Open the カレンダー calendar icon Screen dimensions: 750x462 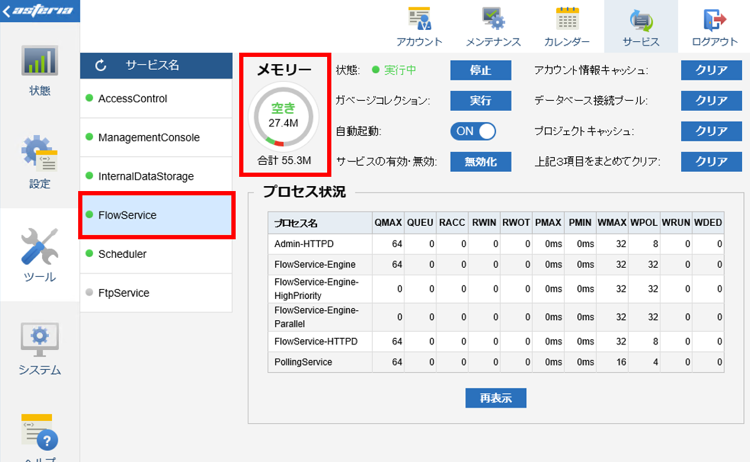pos(567,19)
